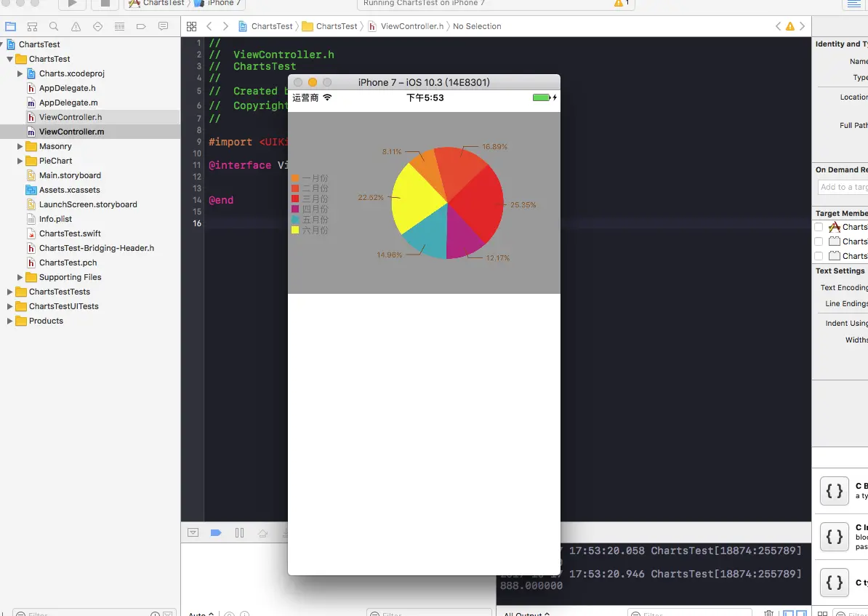Expand the ChartsTestUITests group
The width and height of the screenshot is (868, 616).
9,305
